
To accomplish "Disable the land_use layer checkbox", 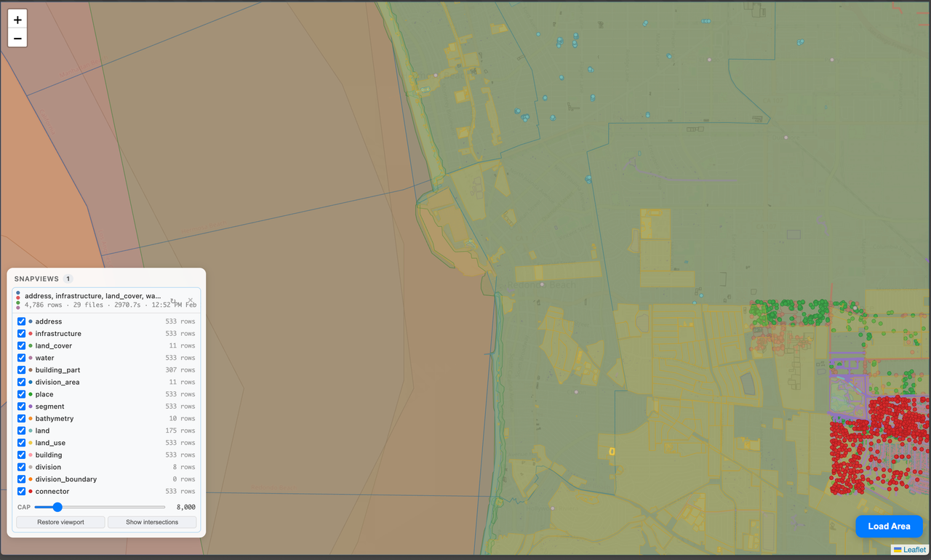I will pos(22,443).
